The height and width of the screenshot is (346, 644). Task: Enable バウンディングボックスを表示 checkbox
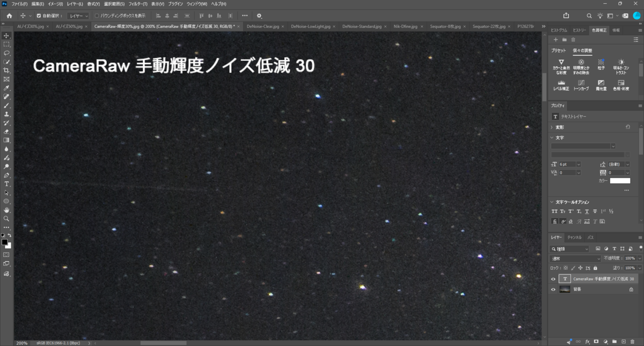point(97,16)
